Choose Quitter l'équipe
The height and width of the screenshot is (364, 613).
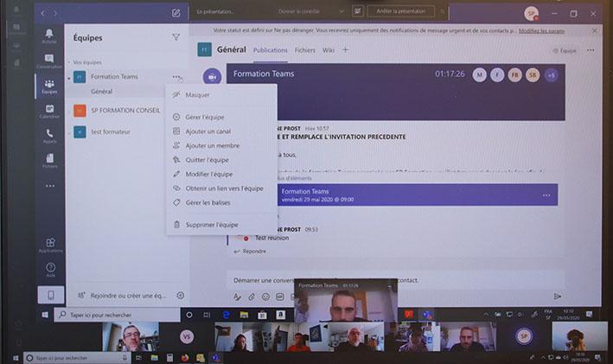pos(221,159)
